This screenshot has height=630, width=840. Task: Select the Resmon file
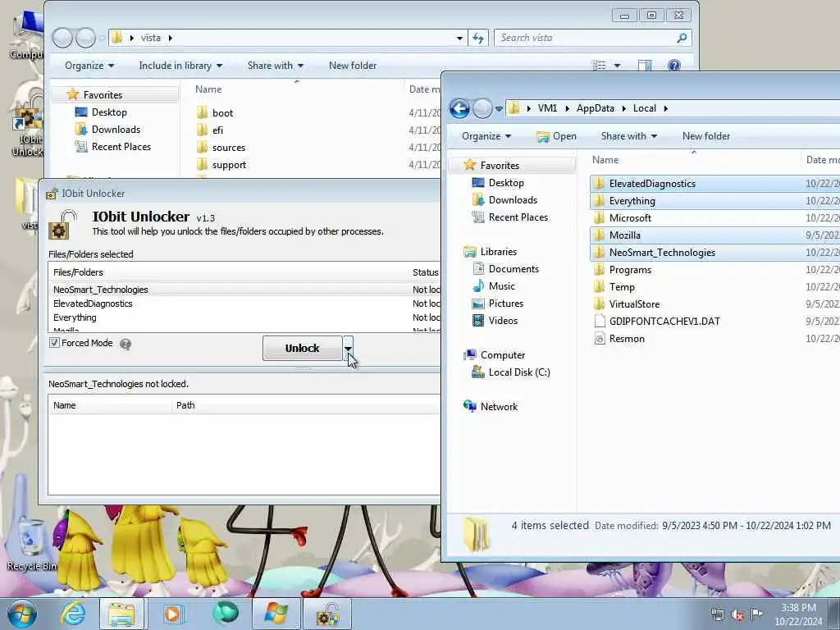click(x=627, y=339)
